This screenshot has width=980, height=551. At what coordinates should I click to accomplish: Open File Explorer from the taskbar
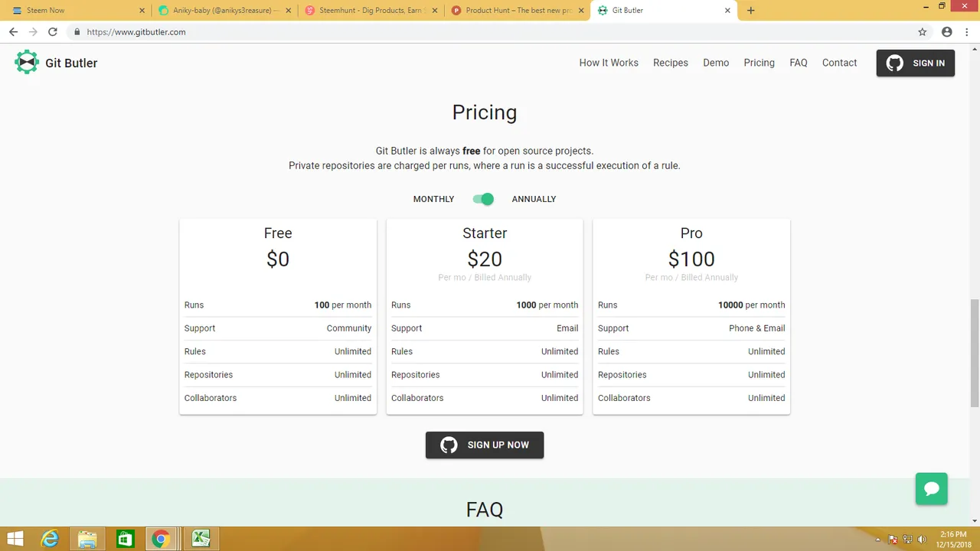[x=87, y=539]
